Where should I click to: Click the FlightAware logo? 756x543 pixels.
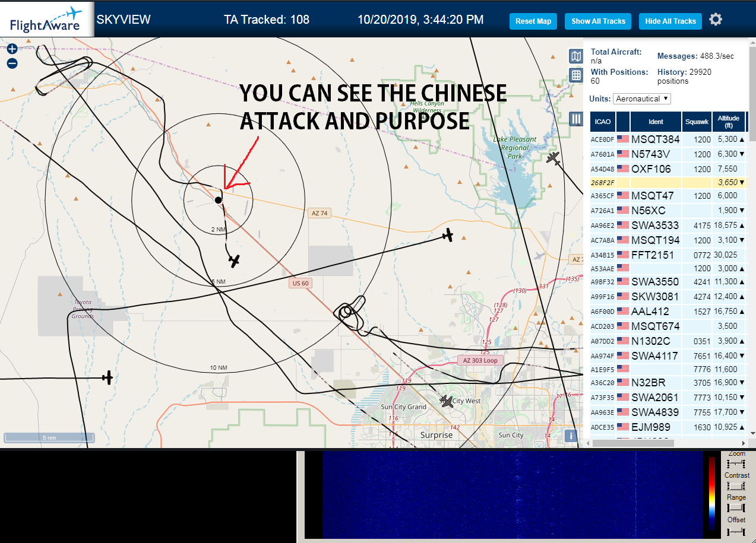(46, 20)
